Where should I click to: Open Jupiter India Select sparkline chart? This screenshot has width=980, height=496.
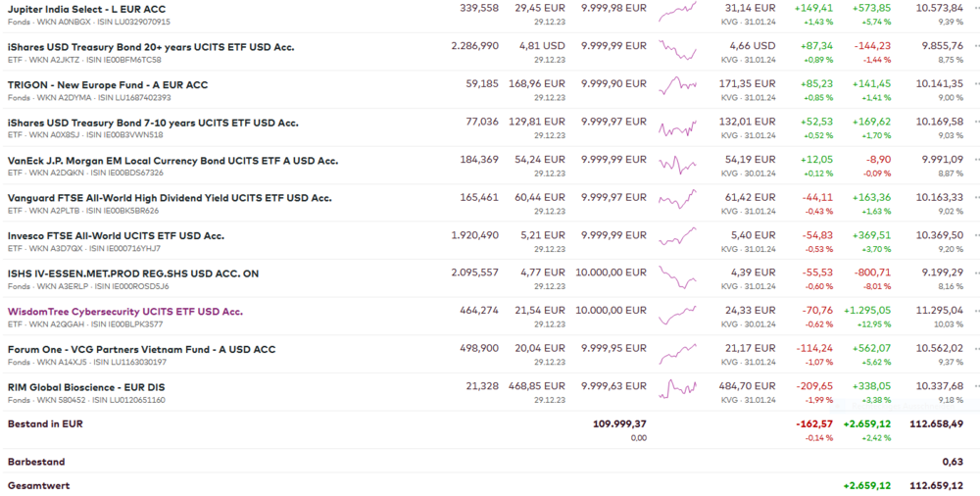pos(677,13)
